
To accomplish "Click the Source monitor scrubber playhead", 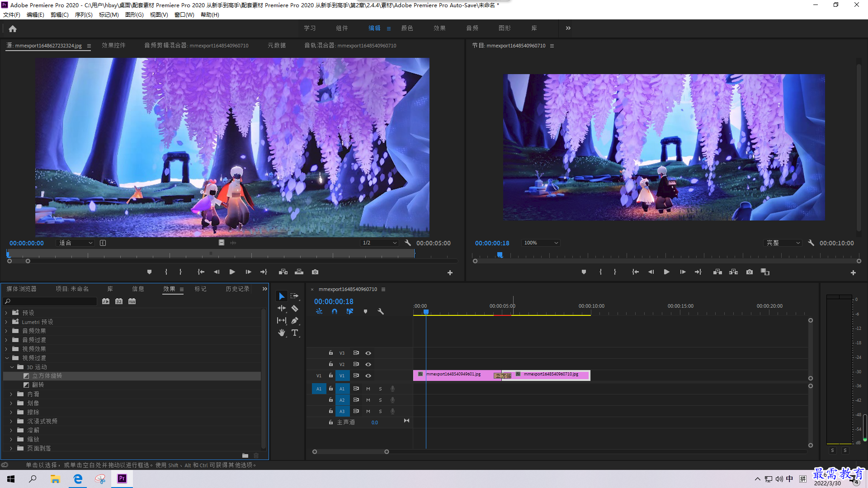I will [x=8, y=254].
